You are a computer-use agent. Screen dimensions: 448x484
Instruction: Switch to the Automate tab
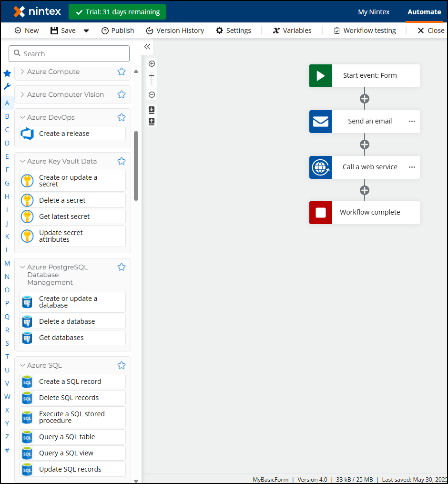pyautogui.click(x=424, y=12)
